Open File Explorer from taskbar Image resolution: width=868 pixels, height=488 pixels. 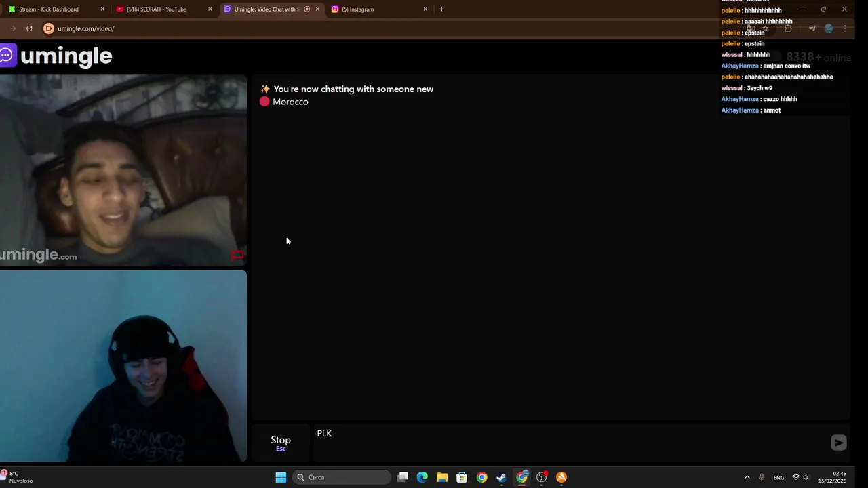442,477
